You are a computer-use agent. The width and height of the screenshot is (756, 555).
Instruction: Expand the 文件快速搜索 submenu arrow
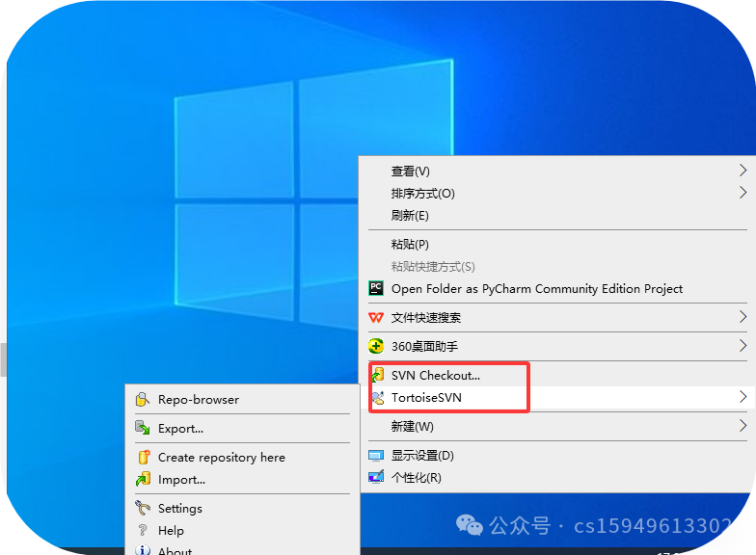[x=742, y=317]
